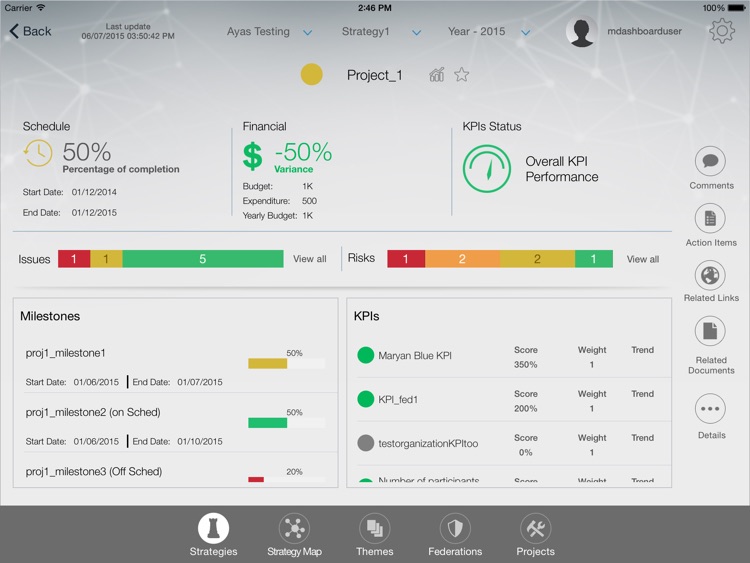
Task: Click the yellow status circle for Project_1
Action: [311, 75]
